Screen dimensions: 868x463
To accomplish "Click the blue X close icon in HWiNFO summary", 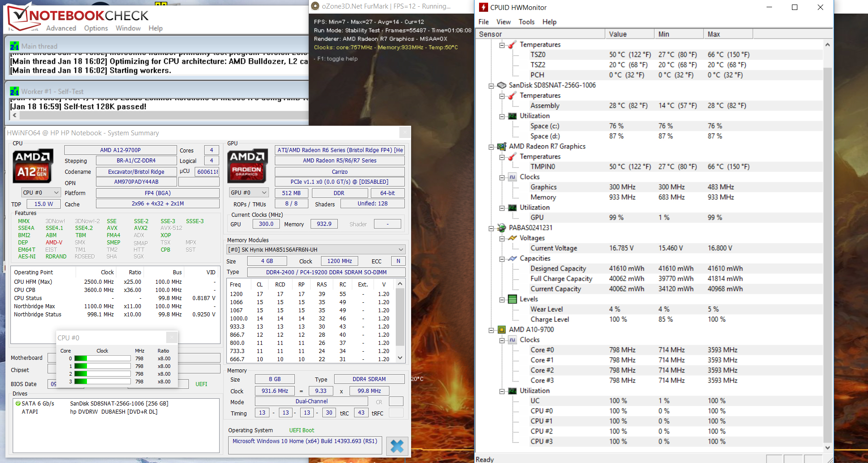I will click(x=397, y=446).
